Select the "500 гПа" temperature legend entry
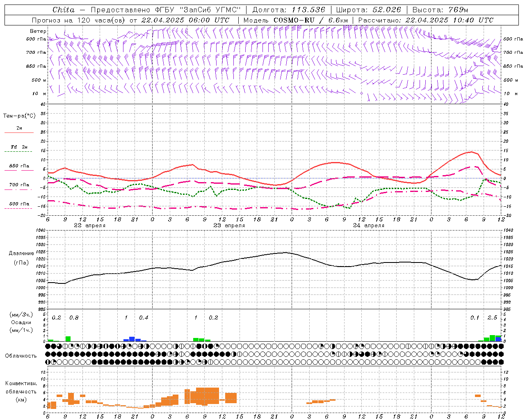525x420 pixels. pos(19,205)
